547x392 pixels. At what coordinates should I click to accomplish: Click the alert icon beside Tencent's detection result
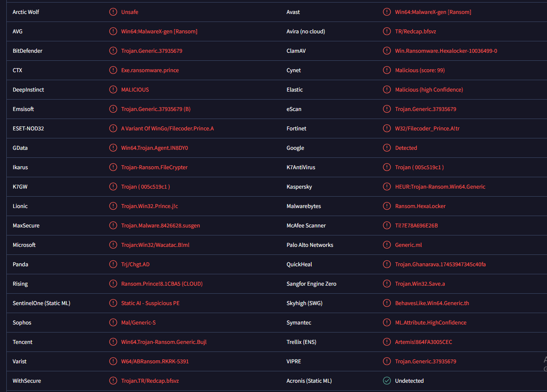(113, 342)
